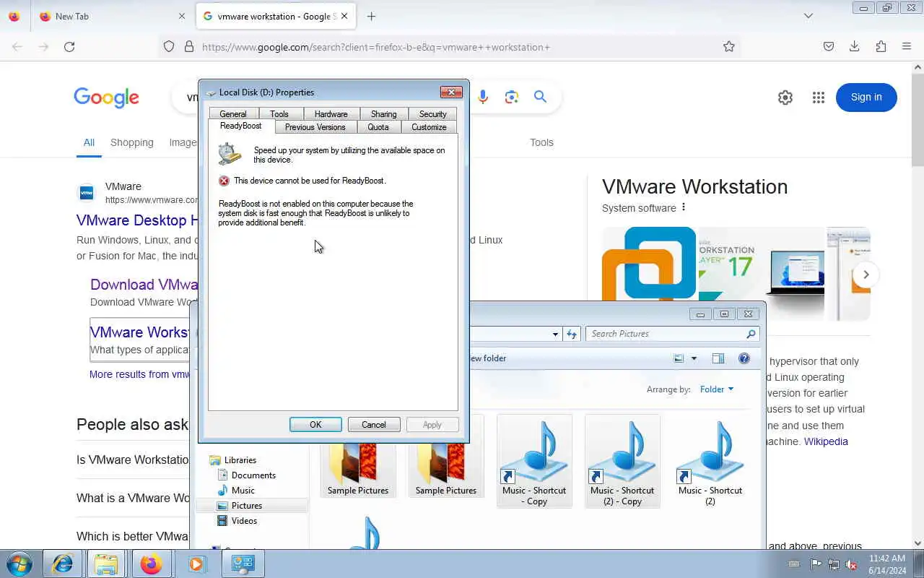This screenshot has width=924, height=578.
Task: Click OK in Local Disk Properties
Action: point(315,425)
